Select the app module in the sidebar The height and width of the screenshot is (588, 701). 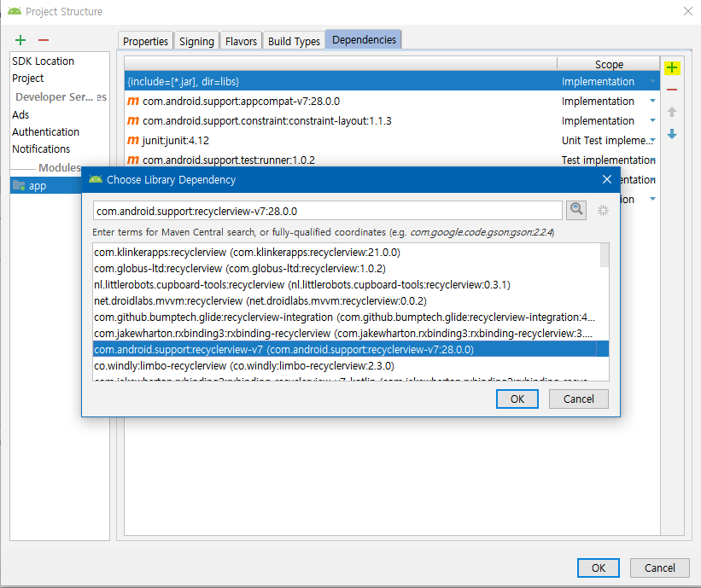pos(46,185)
